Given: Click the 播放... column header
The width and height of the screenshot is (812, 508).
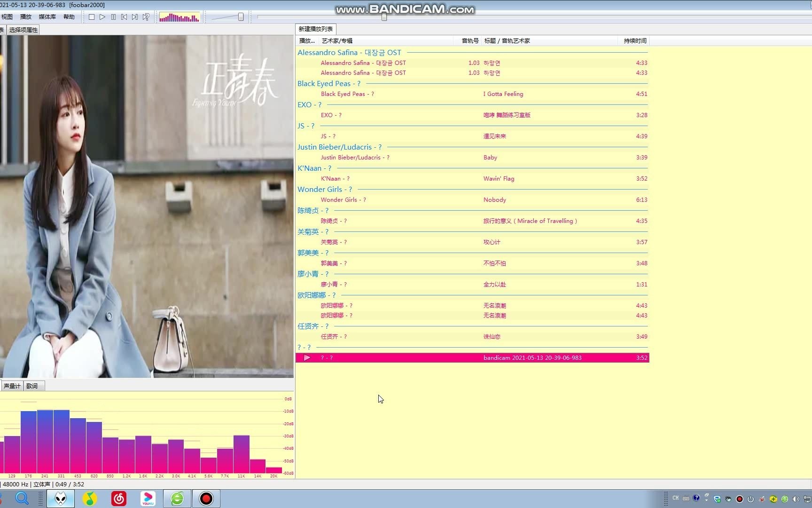Looking at the screenshot, I should click(x=307, y=41).
